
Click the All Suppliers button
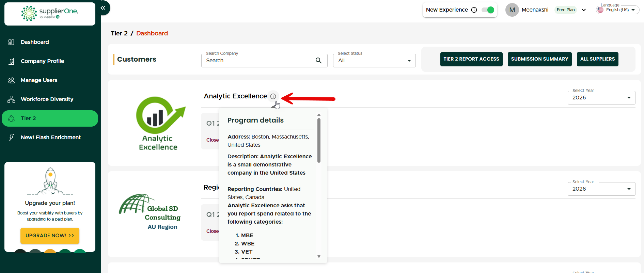pos(598,59)
